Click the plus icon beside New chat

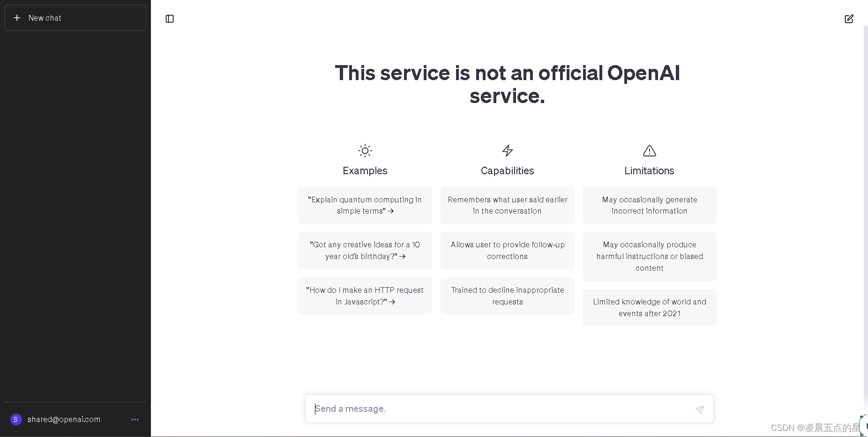point(17,18)
